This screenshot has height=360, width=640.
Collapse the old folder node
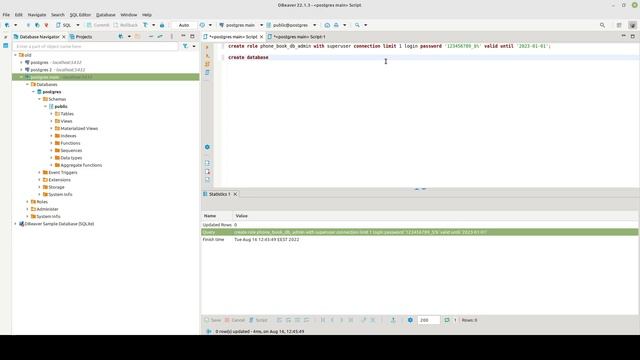16,55
